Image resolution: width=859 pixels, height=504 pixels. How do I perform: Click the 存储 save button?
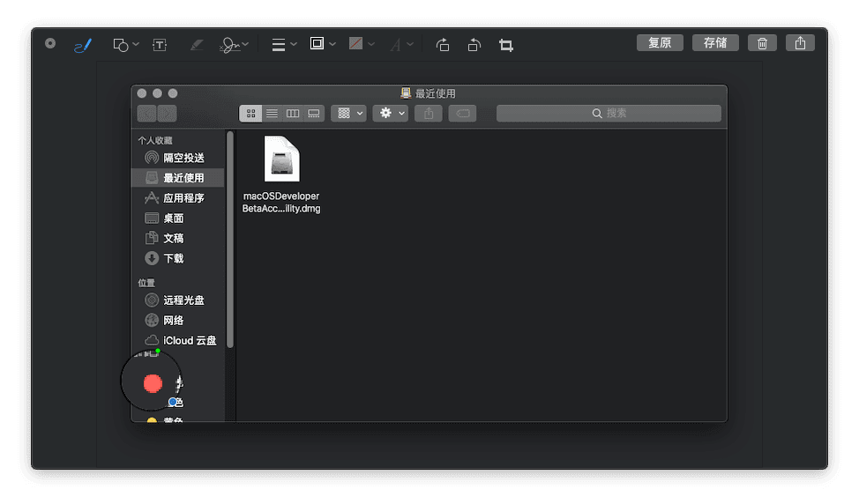(715, 43)
